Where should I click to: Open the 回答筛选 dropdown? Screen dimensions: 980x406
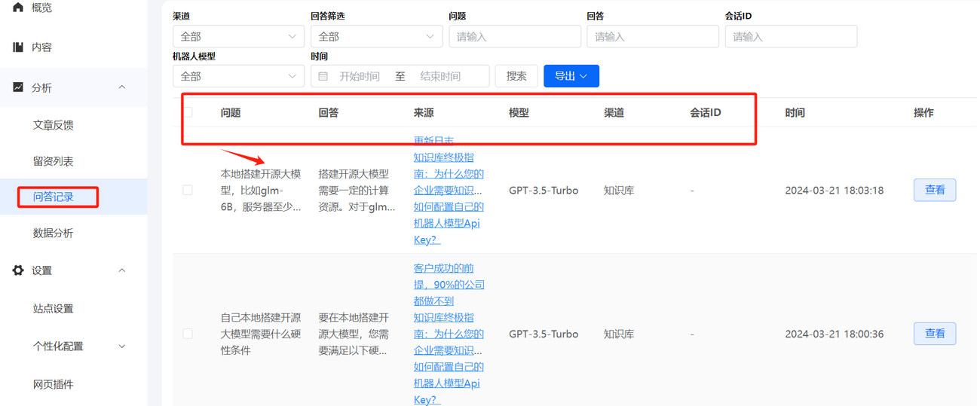click(x=376, y=36)
